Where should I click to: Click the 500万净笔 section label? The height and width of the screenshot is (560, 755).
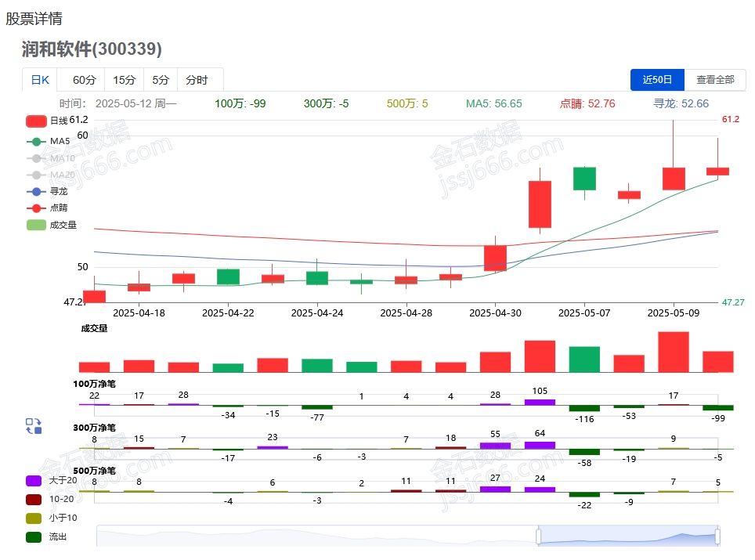[x=94, y=471]
